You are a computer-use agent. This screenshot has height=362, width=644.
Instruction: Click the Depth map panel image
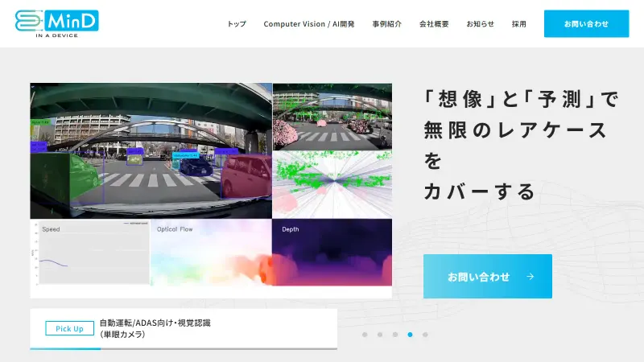pyautogui.click(x=332, y=252)
